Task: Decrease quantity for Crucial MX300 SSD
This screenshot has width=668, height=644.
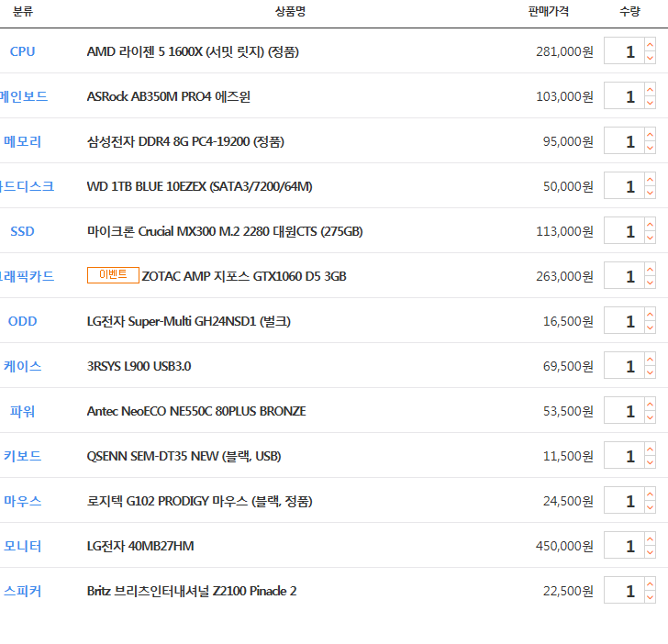Action: (x=650, y=238)
